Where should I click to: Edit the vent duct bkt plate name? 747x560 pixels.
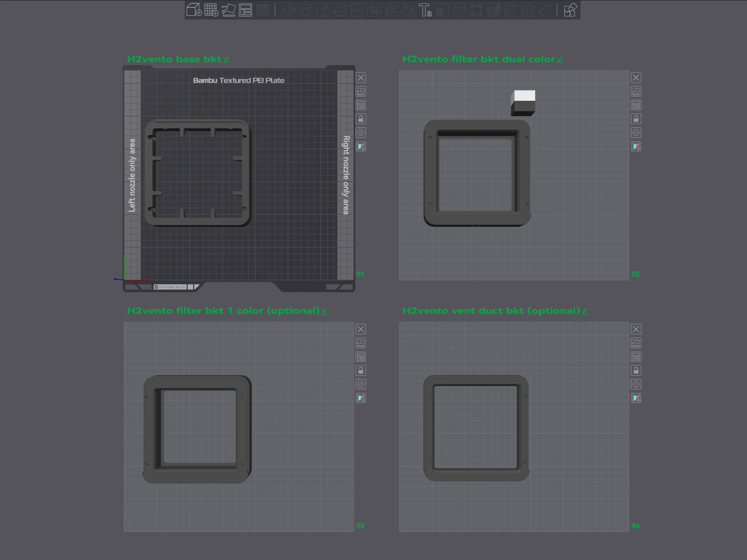(x=585, y=311)
